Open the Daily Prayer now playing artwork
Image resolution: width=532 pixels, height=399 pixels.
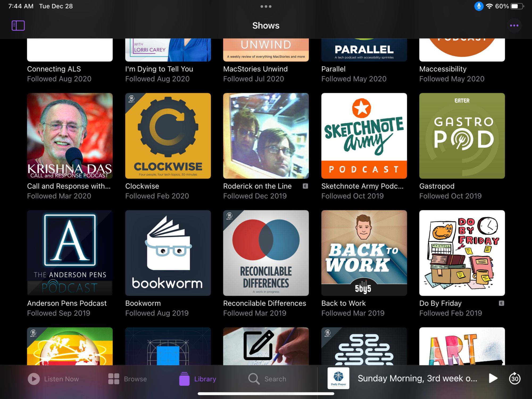click(338, 378)
